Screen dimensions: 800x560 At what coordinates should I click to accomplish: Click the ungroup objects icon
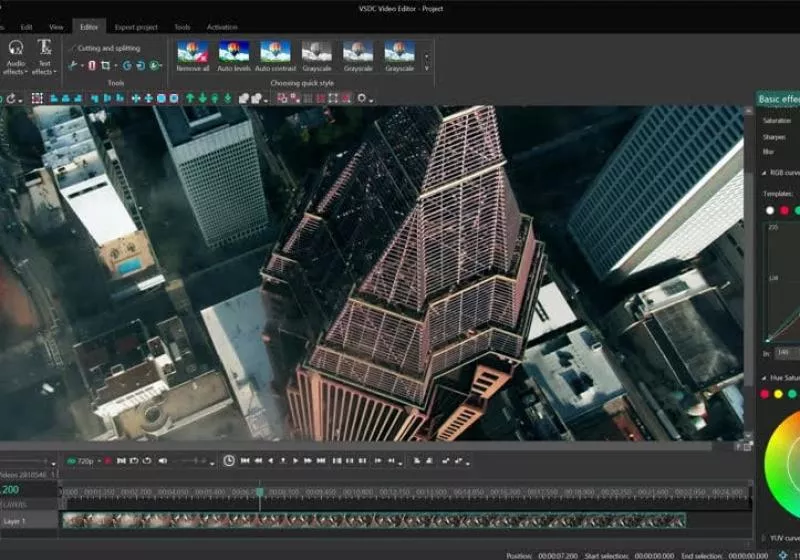[257, 98]
